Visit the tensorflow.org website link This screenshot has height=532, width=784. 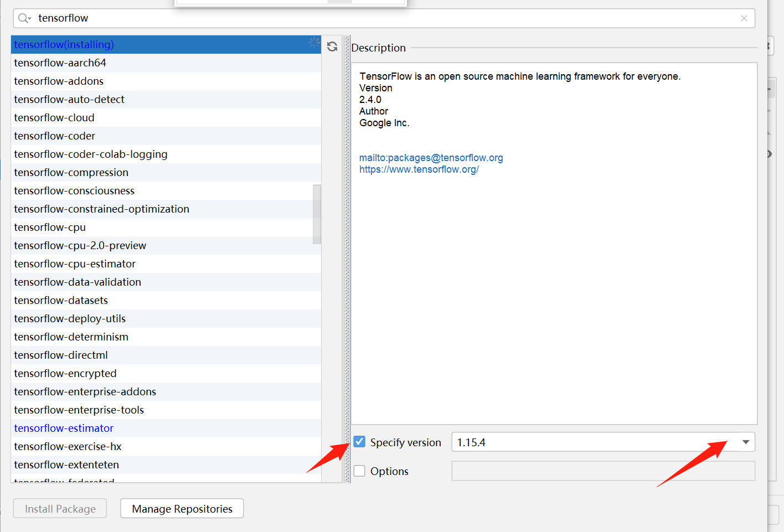(x=419, y=169)
